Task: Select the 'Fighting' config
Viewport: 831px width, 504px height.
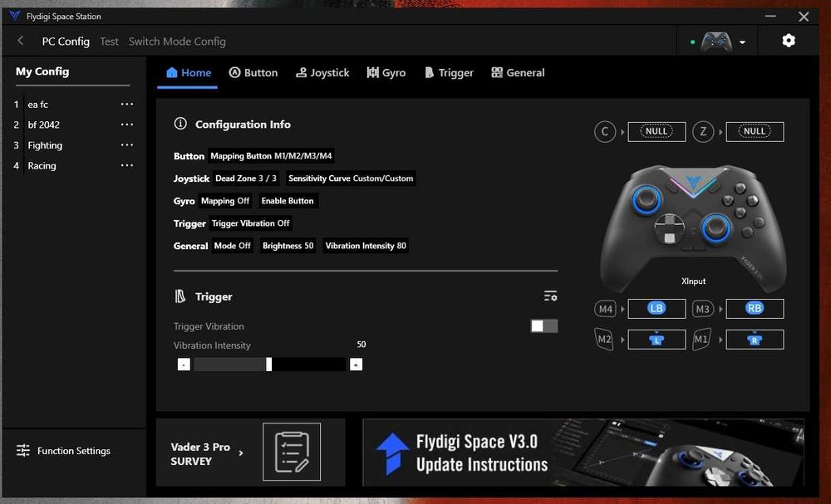Action: 45,145
